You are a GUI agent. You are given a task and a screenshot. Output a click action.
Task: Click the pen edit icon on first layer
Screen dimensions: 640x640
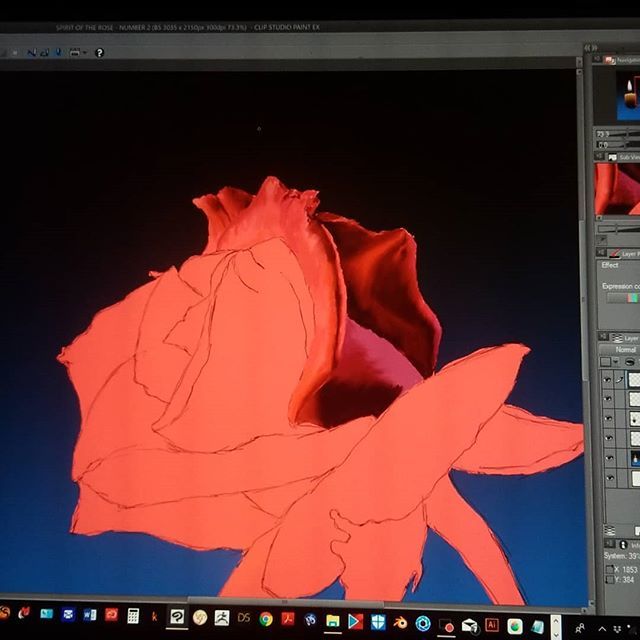[620, 380]
